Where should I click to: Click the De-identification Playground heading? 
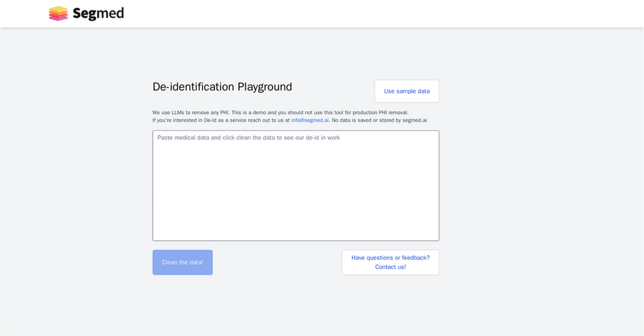(222, 87)
